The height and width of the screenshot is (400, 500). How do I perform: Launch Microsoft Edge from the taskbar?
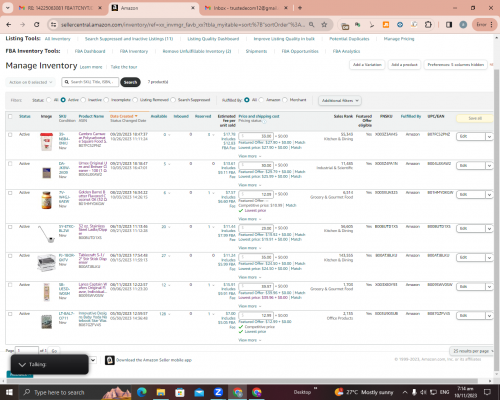[142, 392]
